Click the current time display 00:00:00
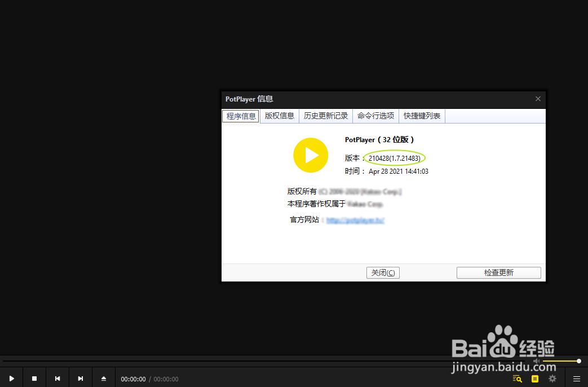 click(133, 379)
